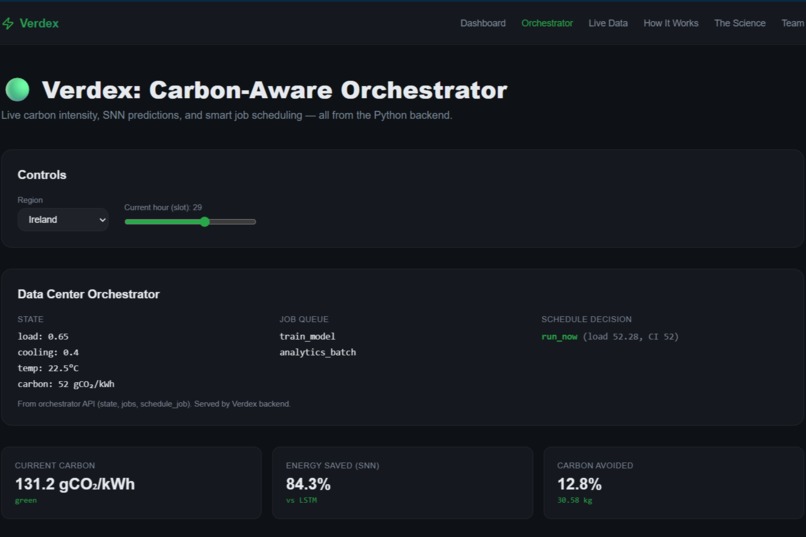The width and height of the screenshot is (806, 537).
Task: Select the 'temp: 22.5°C' state line
Action: tap(48, 368)
